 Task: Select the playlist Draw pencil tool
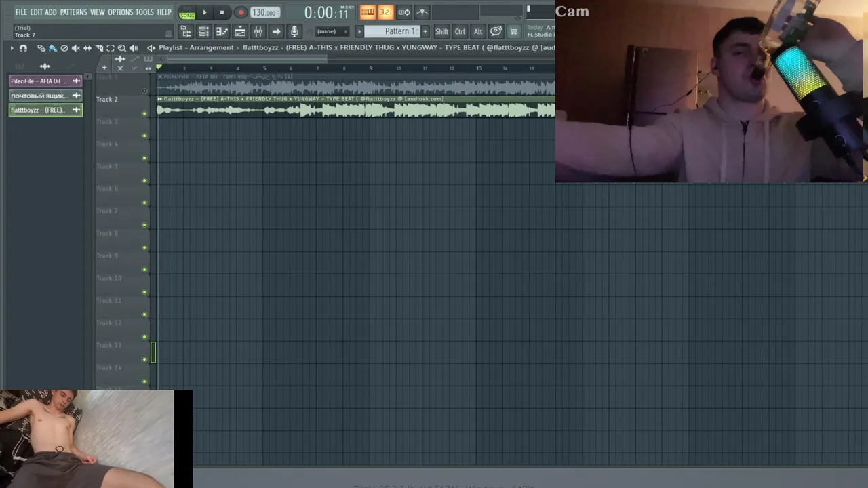41,48
